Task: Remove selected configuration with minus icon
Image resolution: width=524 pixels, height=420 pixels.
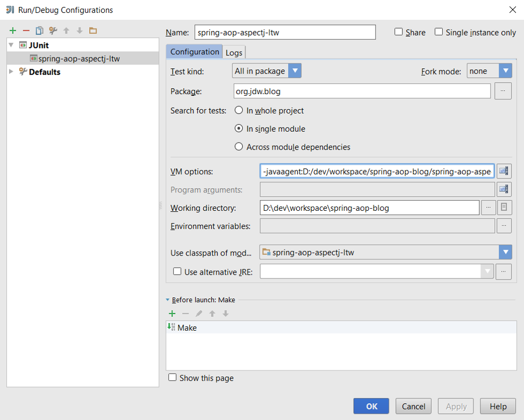Action: pyautogui.click(x=26, y=31)
